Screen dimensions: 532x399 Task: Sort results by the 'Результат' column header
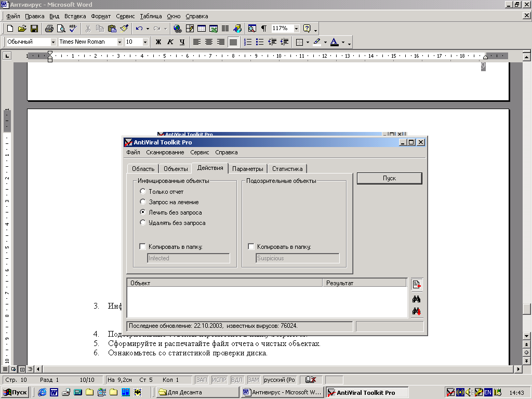coord(364,283)
